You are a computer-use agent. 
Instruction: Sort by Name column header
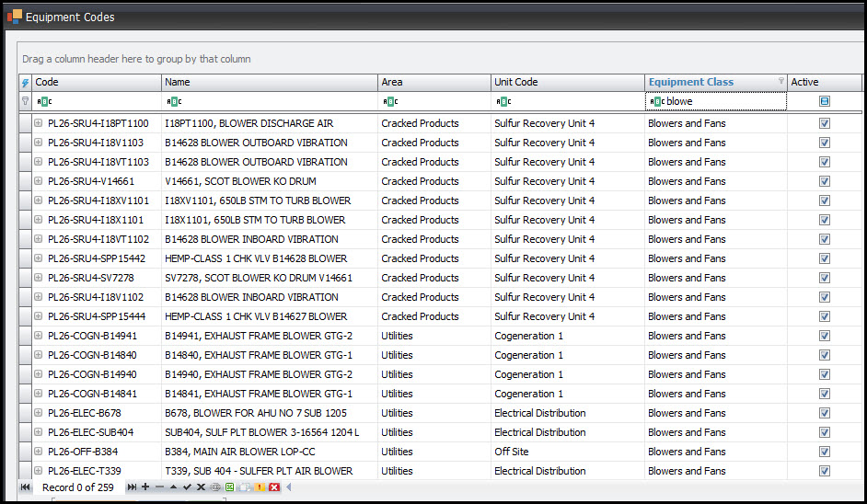[x=270, y=83]
